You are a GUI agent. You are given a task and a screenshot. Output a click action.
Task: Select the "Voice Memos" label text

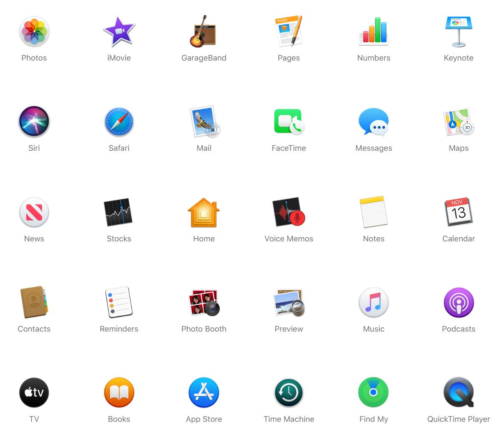pyautogui.click(x=289, y=239)
